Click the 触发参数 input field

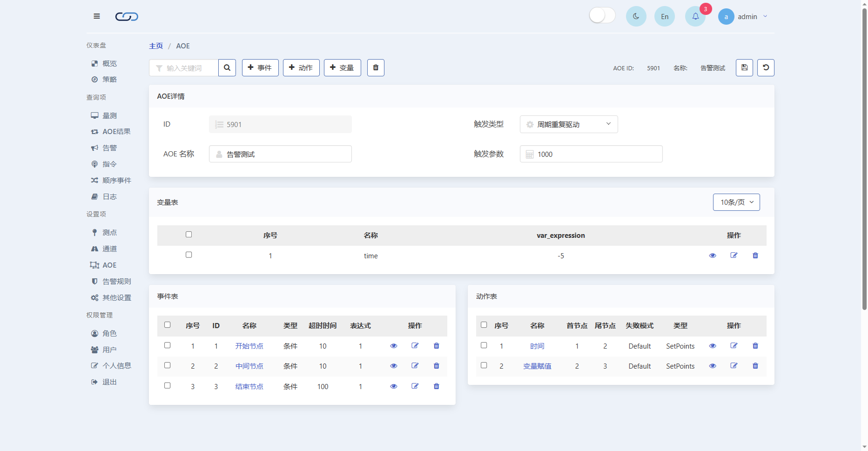click(x=591, y=154)
